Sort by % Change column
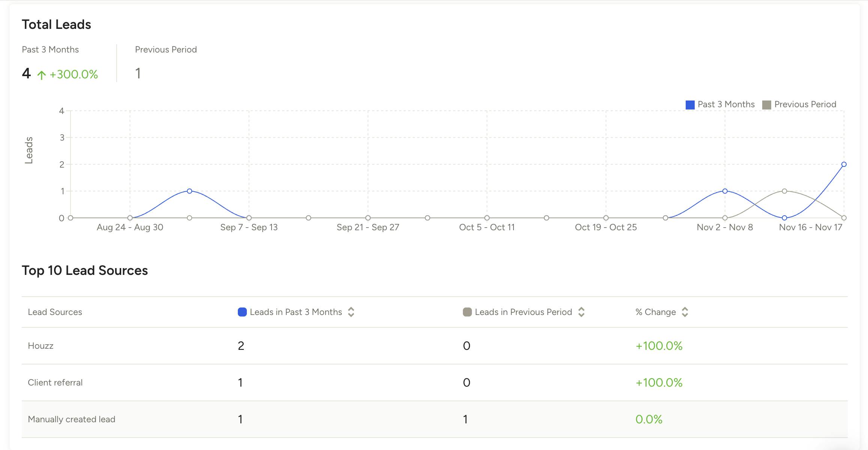868x450 pixels. [x=685, y=312]
